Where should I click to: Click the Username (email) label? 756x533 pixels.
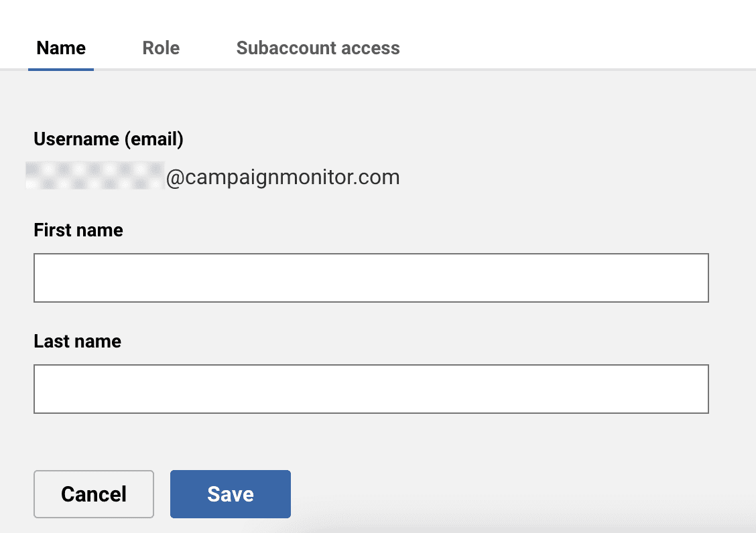point(109,139)
